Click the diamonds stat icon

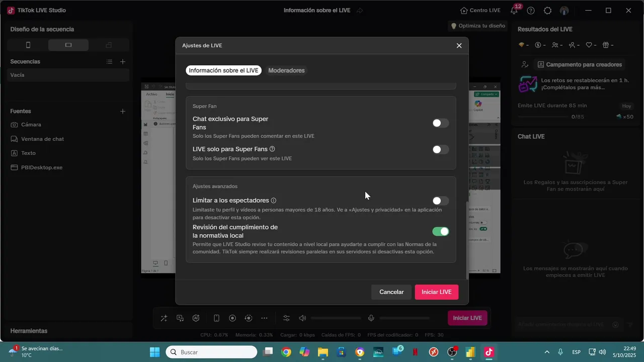(521, 45)
